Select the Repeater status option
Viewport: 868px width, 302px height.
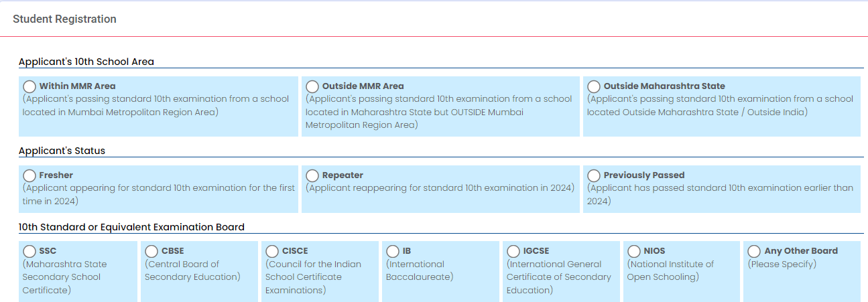click(x=312, y=175)
